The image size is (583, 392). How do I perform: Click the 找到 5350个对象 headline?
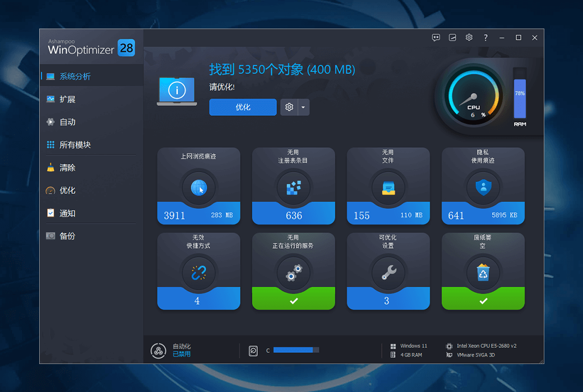[x=282, y=69]
